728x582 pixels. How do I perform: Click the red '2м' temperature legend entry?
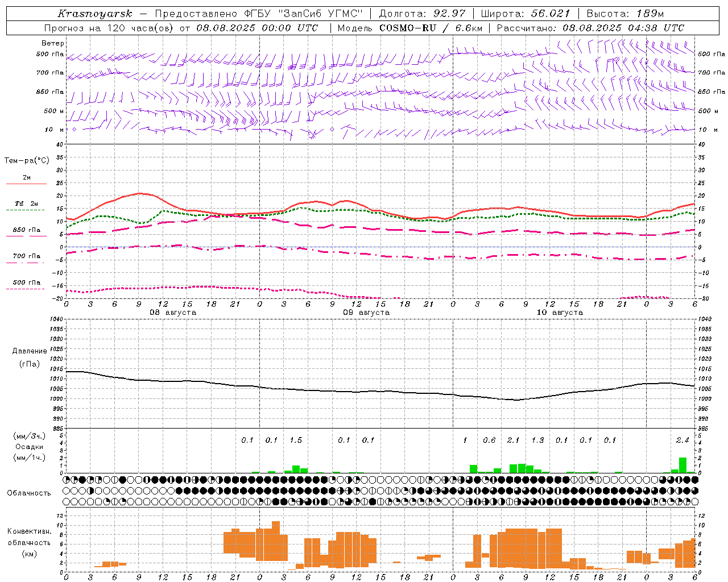coord(27,178)
